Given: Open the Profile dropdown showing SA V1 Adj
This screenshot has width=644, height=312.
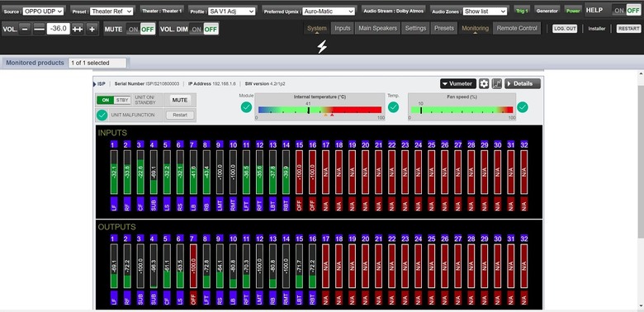Looking at the screenshot, I should (232, 11).
